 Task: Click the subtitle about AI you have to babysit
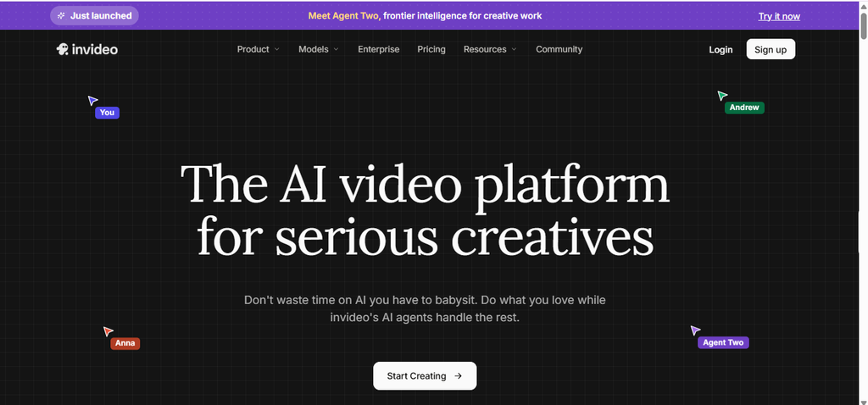click(x=425, y=309)
